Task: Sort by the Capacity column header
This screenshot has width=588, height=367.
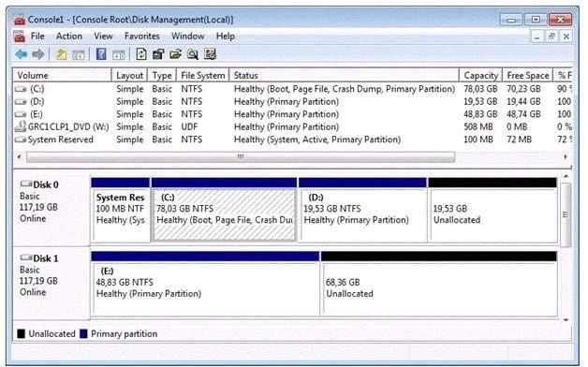Action: pos(481,75)
